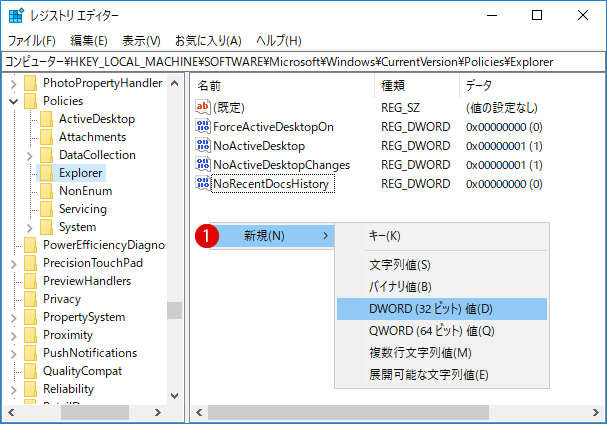Screen dimensions: 607x424
Task: Click the DWORD icon of ForceActiveDesktopOn
Action: pos(203,126)
